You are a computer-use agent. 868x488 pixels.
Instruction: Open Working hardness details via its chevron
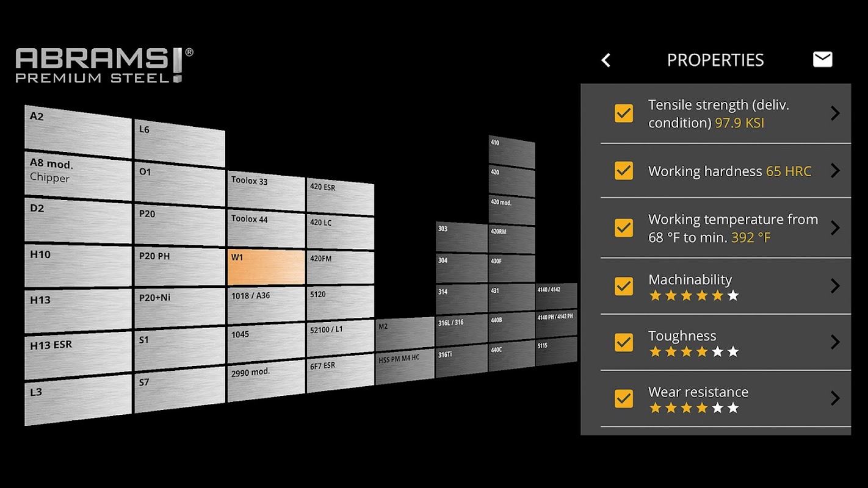coord(835,171)
